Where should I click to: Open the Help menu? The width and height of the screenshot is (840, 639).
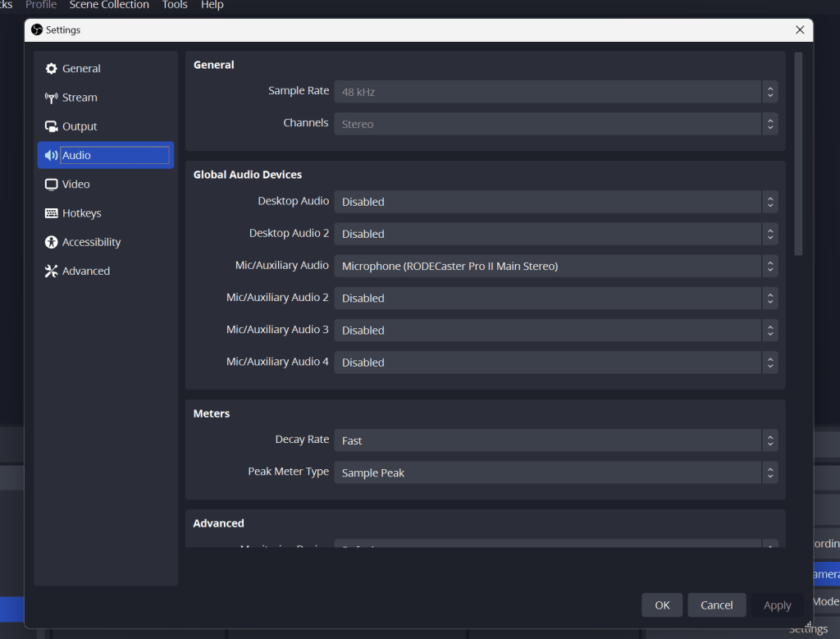pos(212,5)
